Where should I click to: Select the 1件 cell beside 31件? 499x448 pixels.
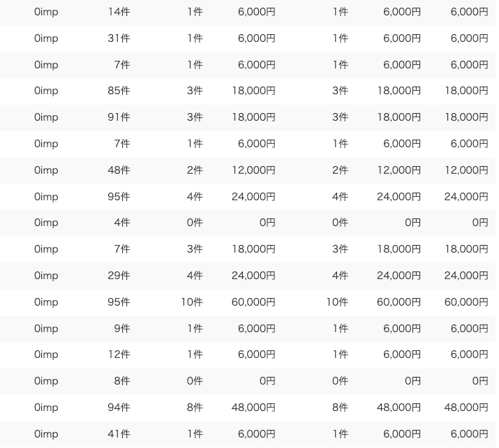point(195,38)
